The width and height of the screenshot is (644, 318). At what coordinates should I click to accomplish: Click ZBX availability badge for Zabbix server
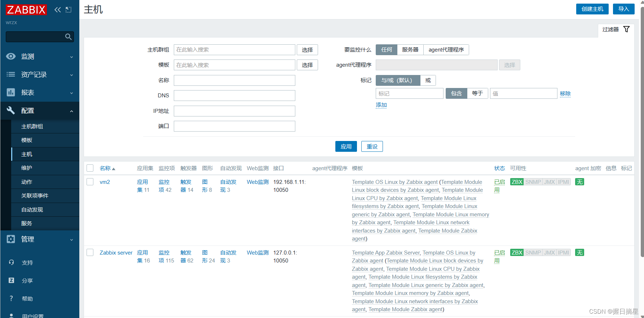517,253
